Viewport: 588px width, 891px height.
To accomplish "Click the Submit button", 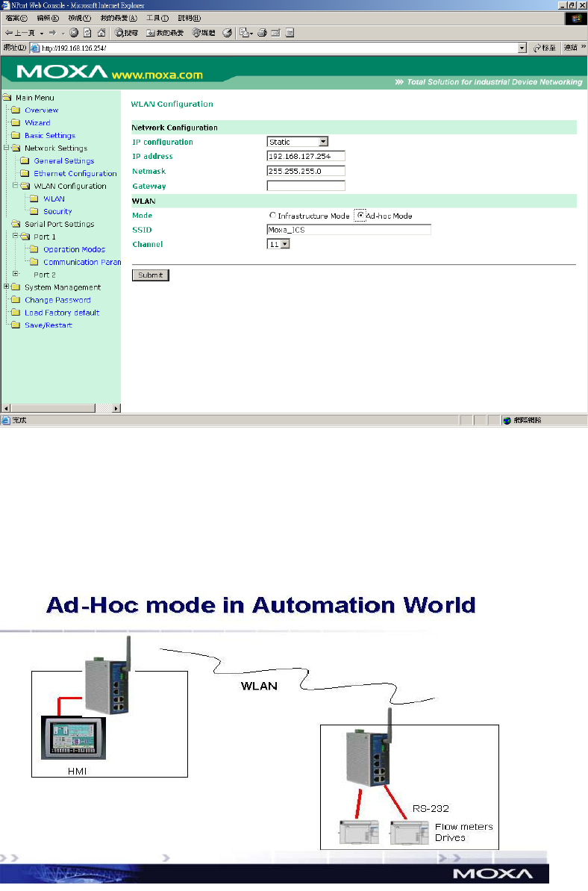I will (151, 275).
